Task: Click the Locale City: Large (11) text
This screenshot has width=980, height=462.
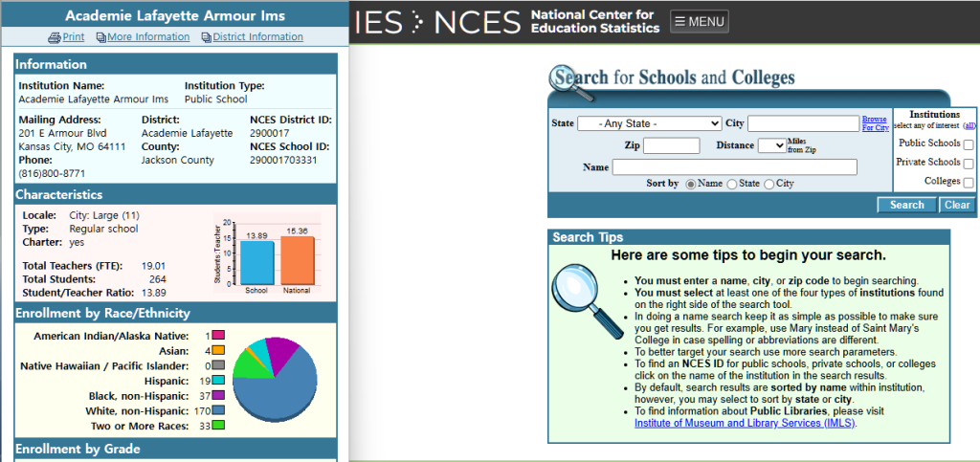Action: pyautogui.click(x=104, y=215)
